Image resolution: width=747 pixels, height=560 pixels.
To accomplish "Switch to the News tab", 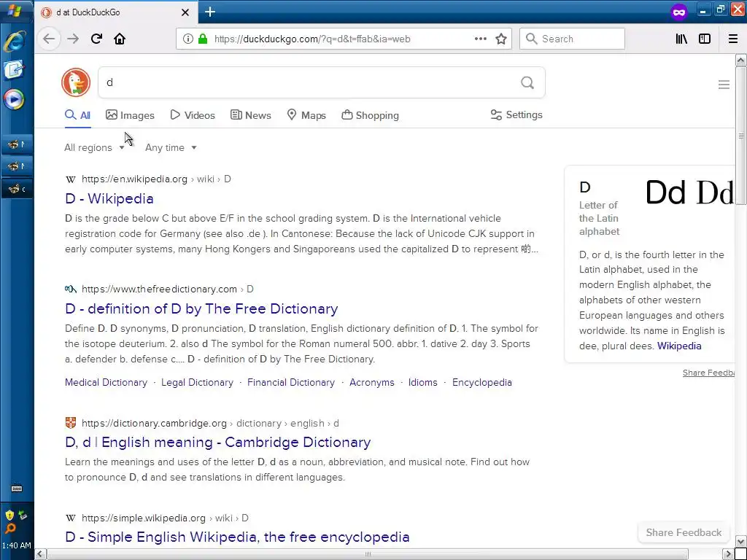I will tap(251, 115).
